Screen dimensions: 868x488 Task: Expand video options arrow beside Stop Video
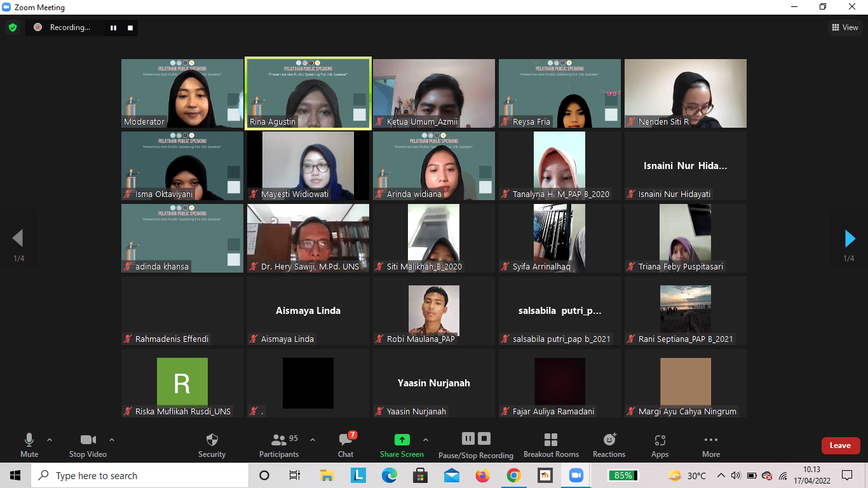[x=112, y=439]
